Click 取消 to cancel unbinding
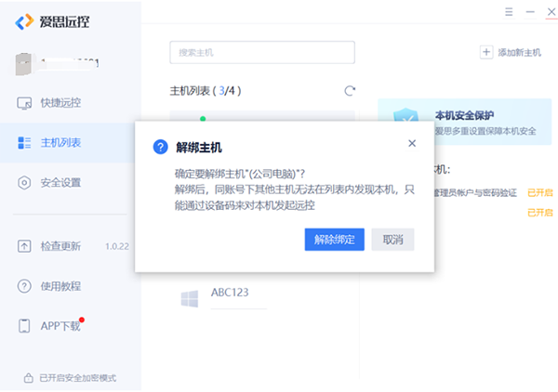 (x=392, y=240)
